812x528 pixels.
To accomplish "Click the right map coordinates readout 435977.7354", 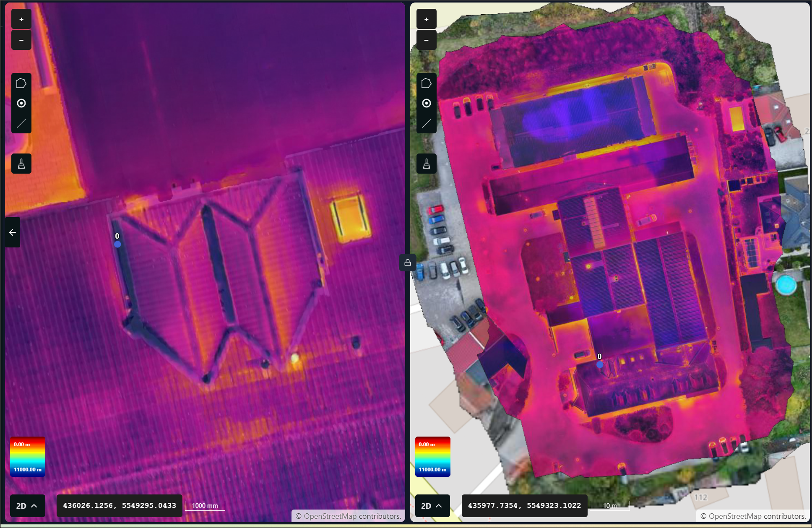I will [525, 506].
